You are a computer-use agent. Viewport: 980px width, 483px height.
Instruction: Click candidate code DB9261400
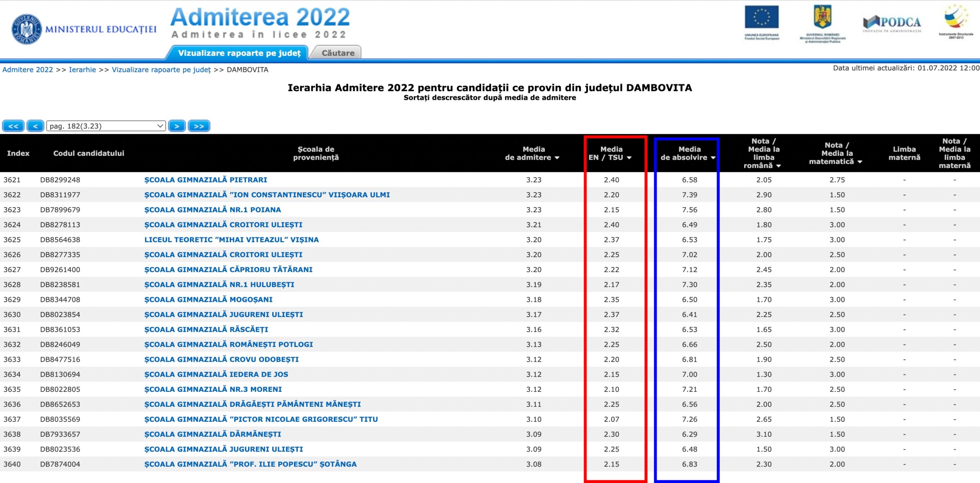(x=60, y=269)
